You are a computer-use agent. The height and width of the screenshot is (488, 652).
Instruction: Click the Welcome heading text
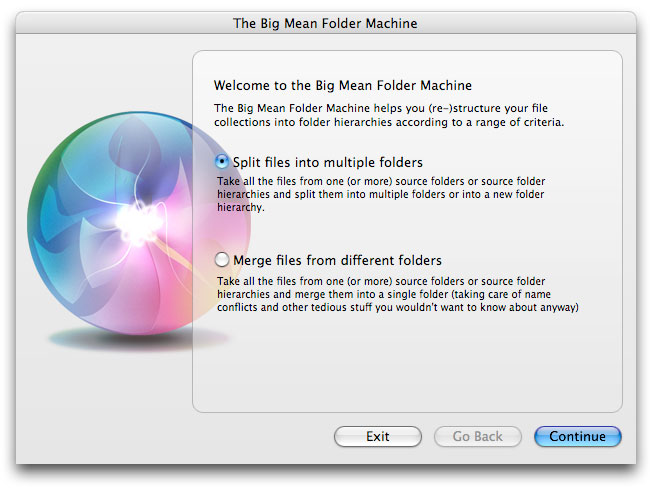[x=343, y=86]
